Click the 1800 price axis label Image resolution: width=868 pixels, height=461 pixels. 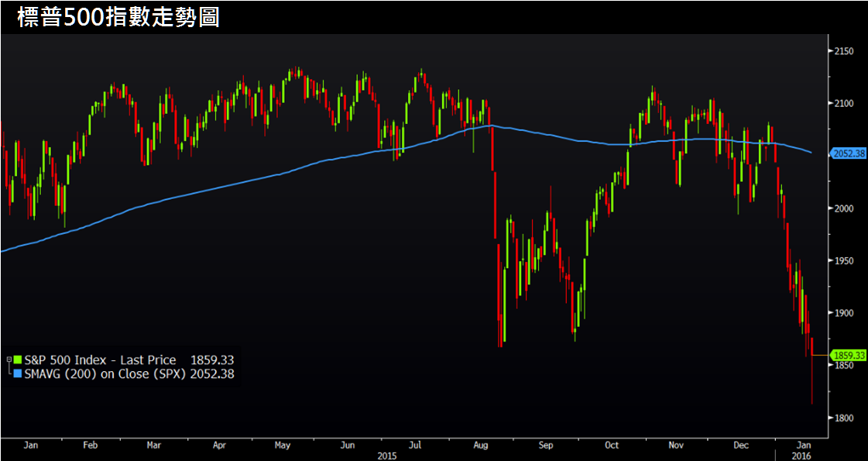[844, 418]
